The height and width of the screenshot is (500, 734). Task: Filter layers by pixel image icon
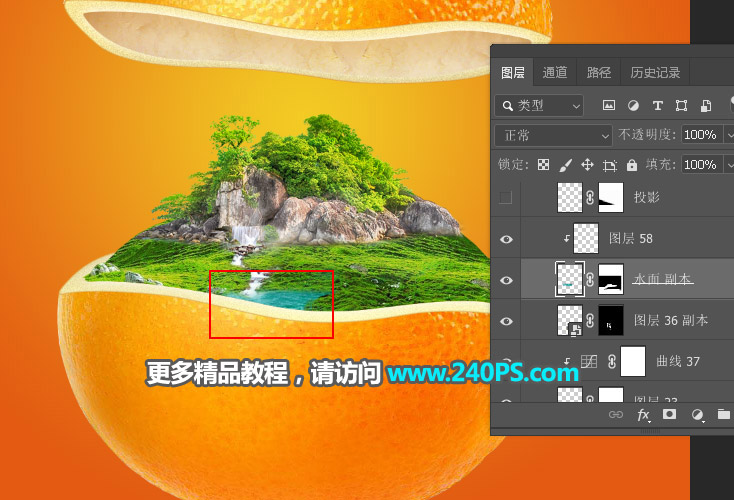pos(609,105)
